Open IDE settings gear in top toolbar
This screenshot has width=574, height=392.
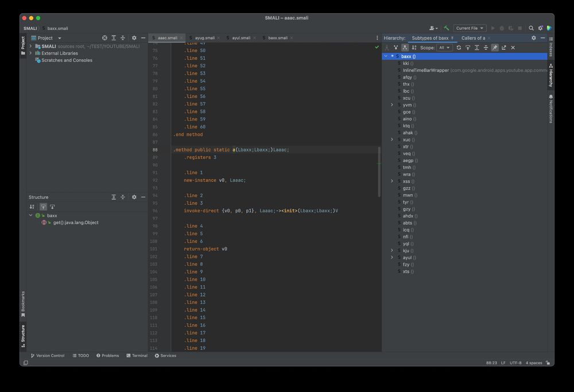tap(540, 28)
